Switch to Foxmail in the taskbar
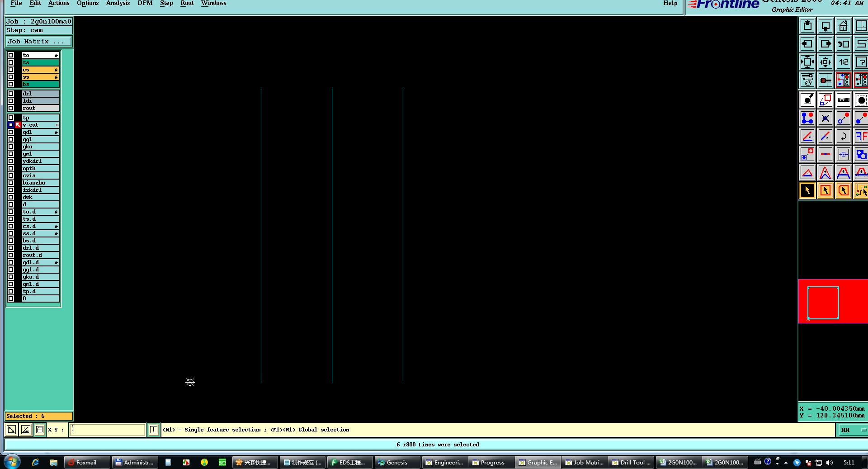The image size is (868, 469). (87, 462)
